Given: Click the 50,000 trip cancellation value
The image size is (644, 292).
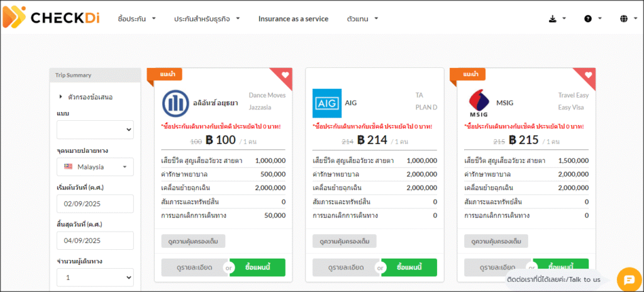Looking at the screenshot, I should pyautogui.click(x=274, y=215).
